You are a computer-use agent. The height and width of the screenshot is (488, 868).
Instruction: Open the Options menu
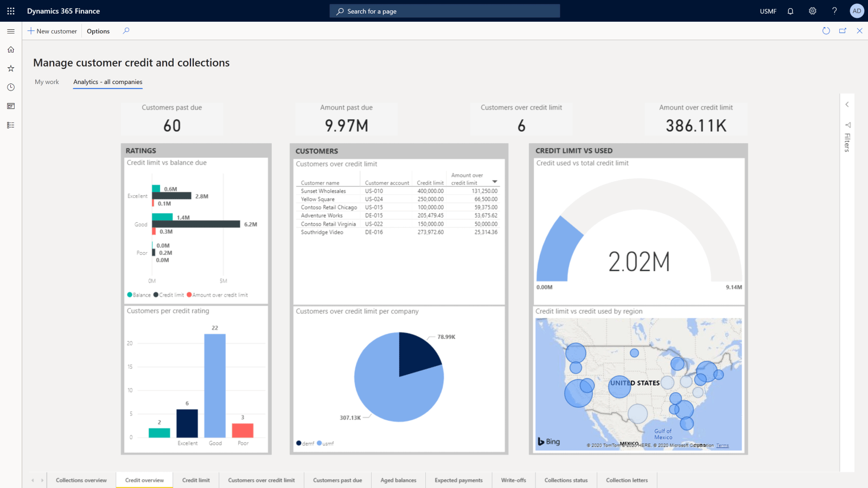coord(98,31)
